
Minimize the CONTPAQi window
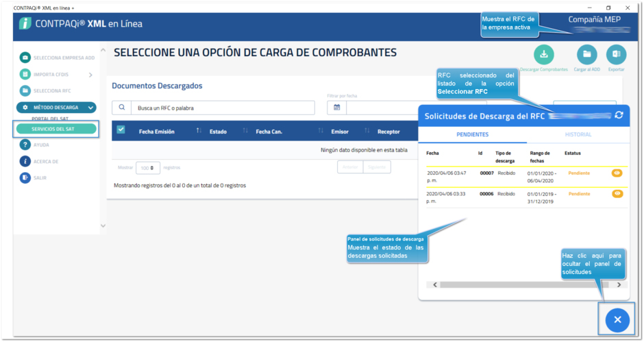coord(589,8)
